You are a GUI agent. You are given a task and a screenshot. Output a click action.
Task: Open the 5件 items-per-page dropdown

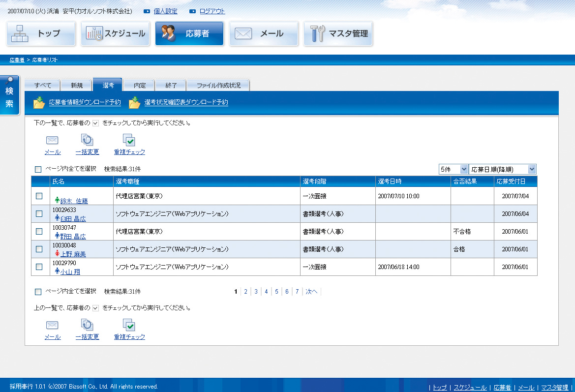pos(453,169)
